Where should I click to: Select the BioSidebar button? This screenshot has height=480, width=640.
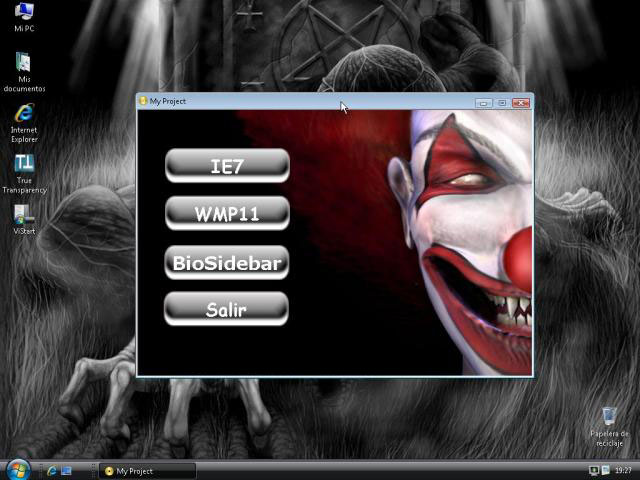pos(227,262)
